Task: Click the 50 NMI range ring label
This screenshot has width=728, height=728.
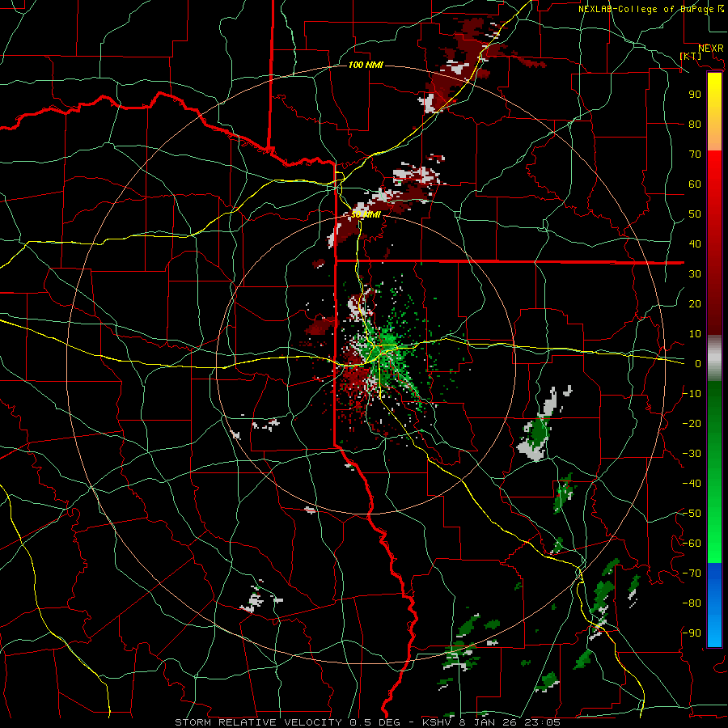Action: 366,214
